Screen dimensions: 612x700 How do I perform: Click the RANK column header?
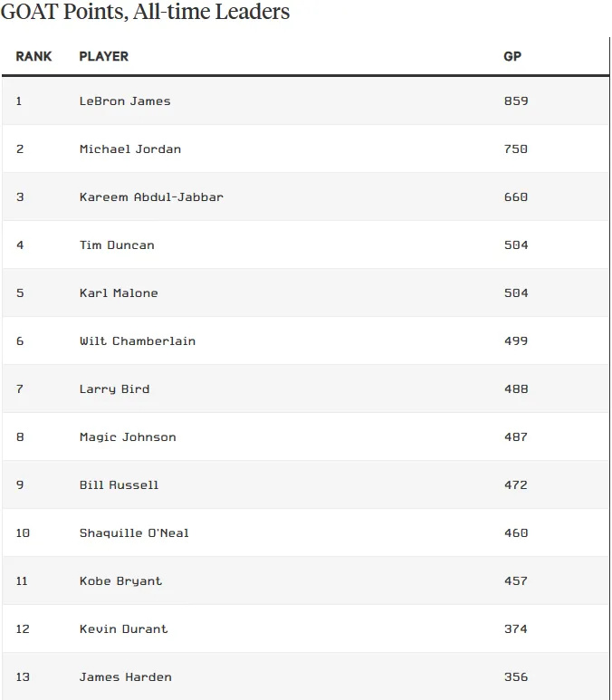point(33,56)
